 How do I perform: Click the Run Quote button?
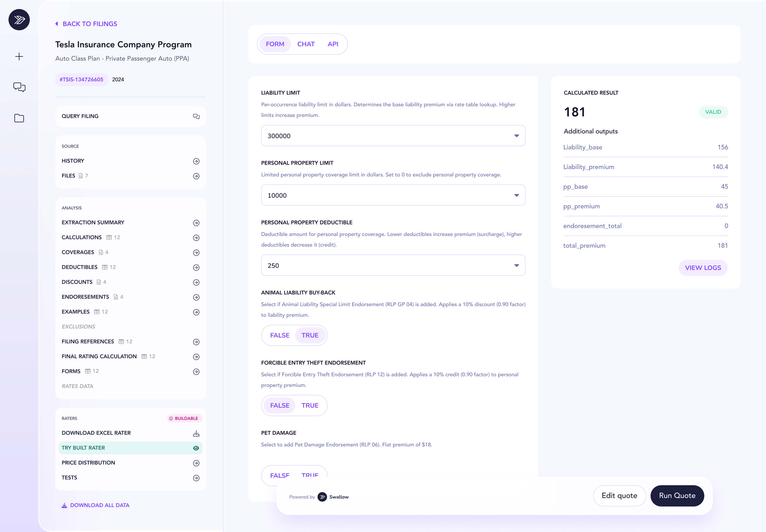pyautogui.click(x=677, y=496)
